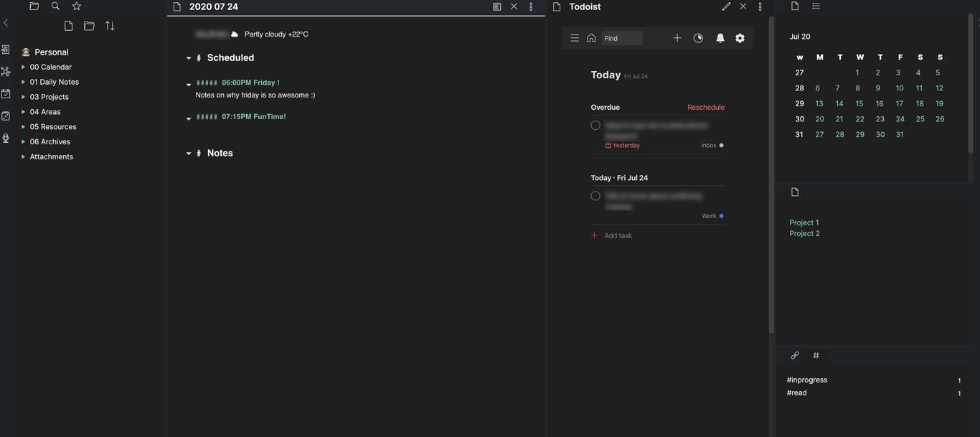This screenshot has height=437, width=980.
Task: Open Todoist productivity chart icon
Action: (x=698, y=38)
